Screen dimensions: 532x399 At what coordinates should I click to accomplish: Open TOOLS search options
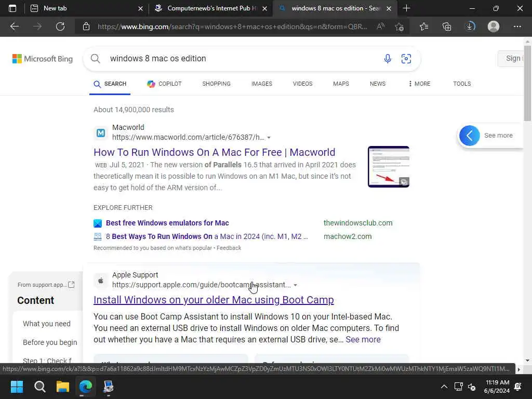[x=462, y=84]
